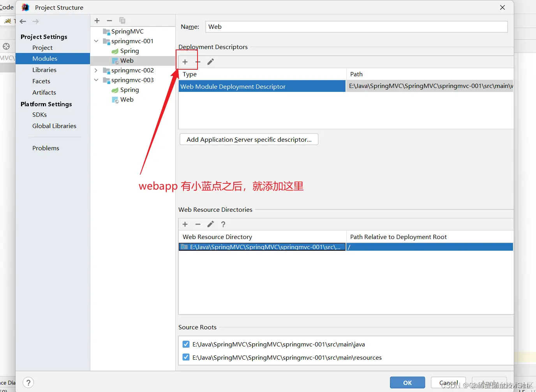Select the springmvc-003 module
Viewport: 536px width, 392px height.
tap(128, 80)
